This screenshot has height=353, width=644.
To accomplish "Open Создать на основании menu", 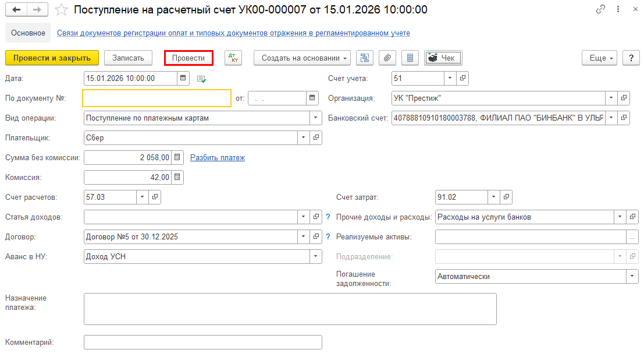I will click(302, 58).
